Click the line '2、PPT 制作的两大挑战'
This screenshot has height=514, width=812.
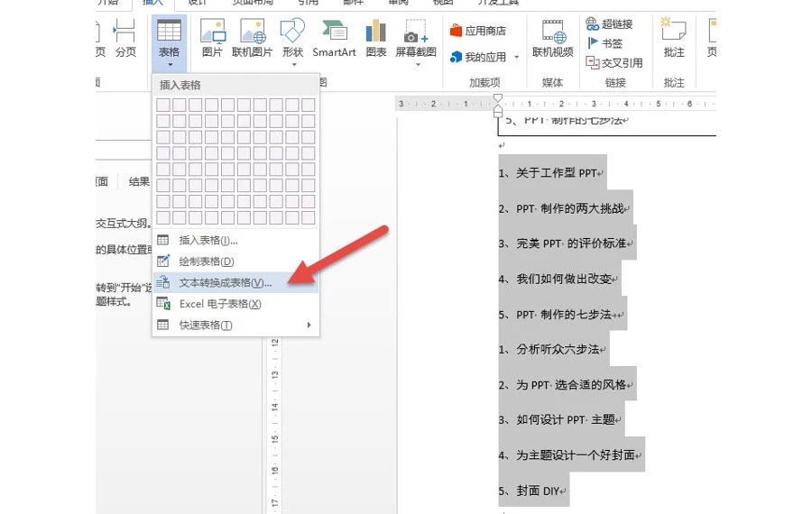pos(564,208)
